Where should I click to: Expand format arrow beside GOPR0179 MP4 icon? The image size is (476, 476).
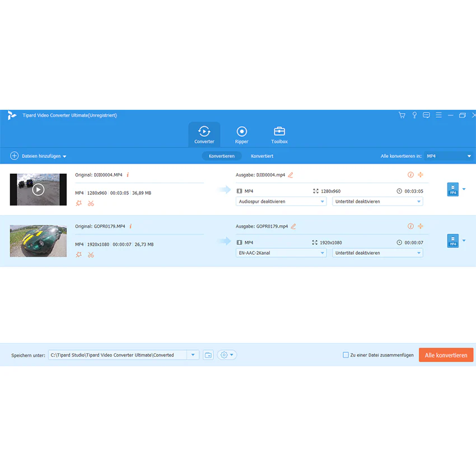point(464,241)
